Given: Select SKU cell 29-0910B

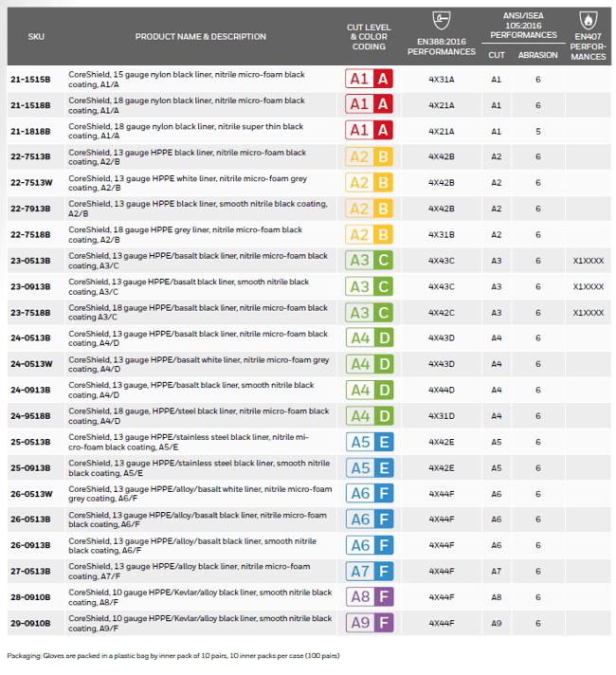Looking at the screenshot, I should coord(30,623).
